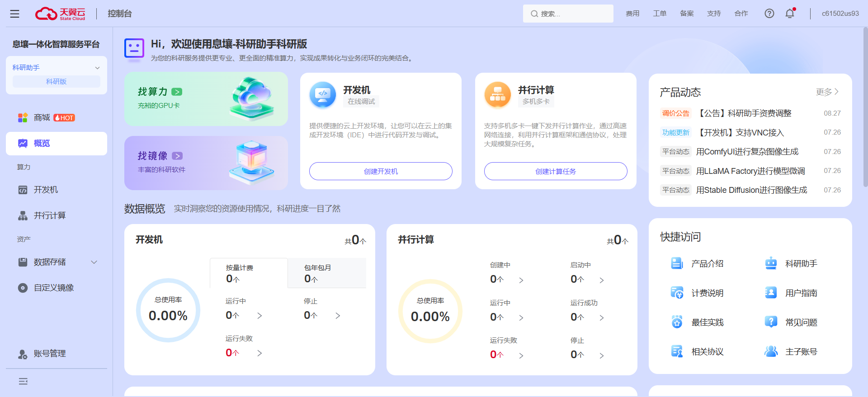Focus the 搜索 search input field

(568, 14)
